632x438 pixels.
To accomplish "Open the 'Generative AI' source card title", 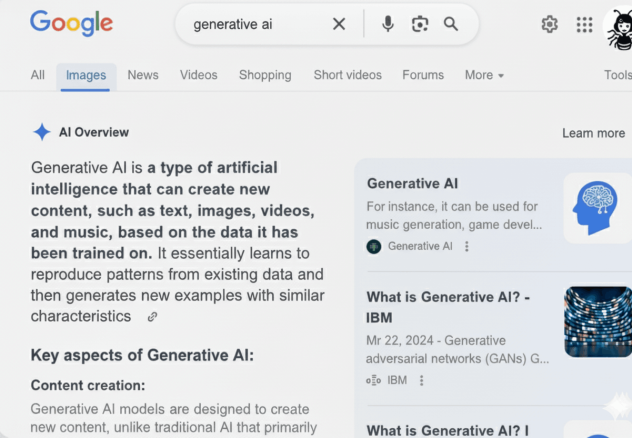I will [x=412, y=184].
